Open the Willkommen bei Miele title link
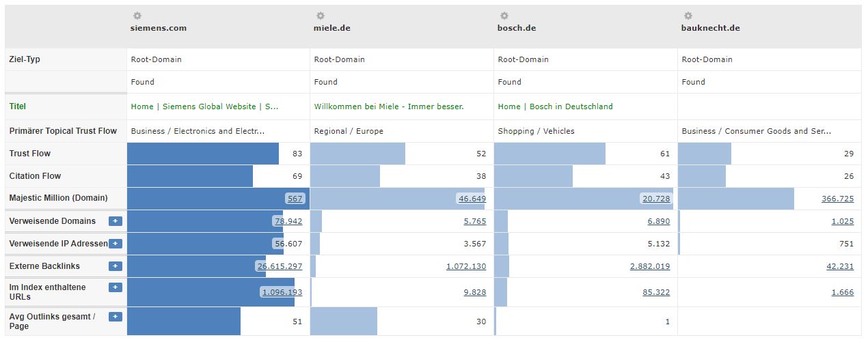Image resolution: width=868 pixels, height=342 pixels. tap(388, 106)
